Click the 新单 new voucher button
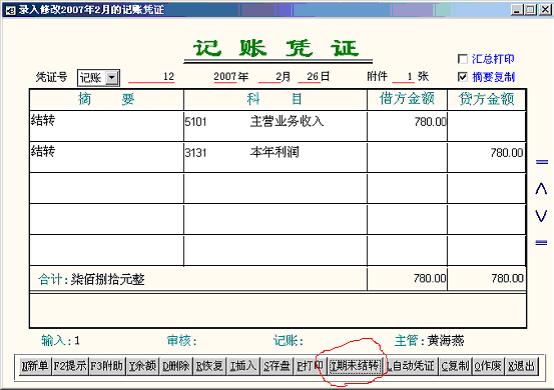 35,366
